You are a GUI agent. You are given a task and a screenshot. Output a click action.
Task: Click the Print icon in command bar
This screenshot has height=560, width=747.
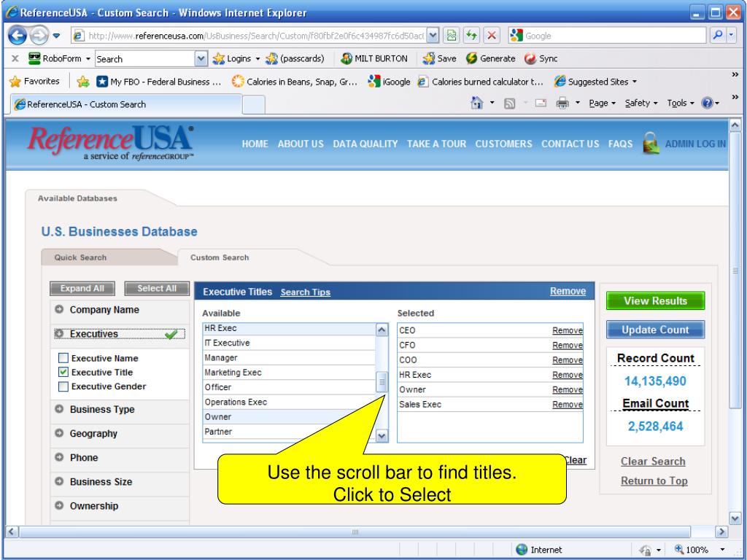[562, 103]
